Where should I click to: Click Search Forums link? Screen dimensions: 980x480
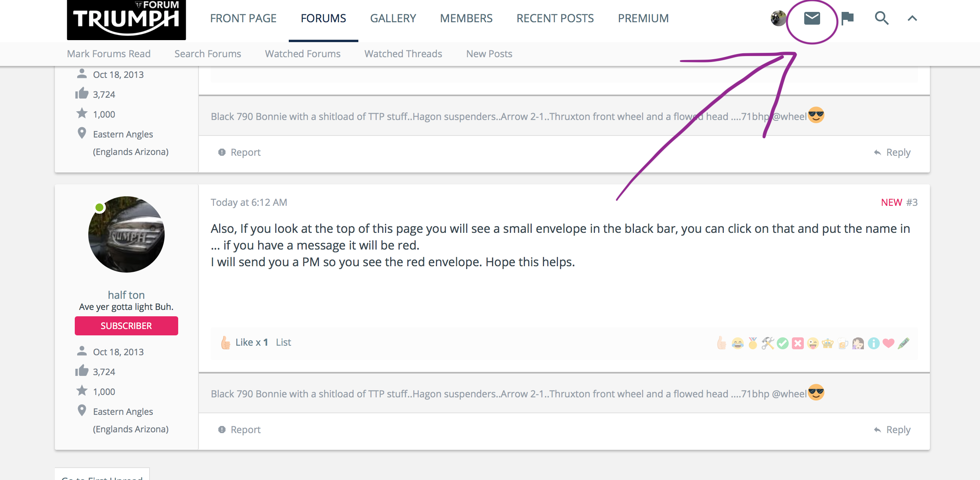pos(208,54)
